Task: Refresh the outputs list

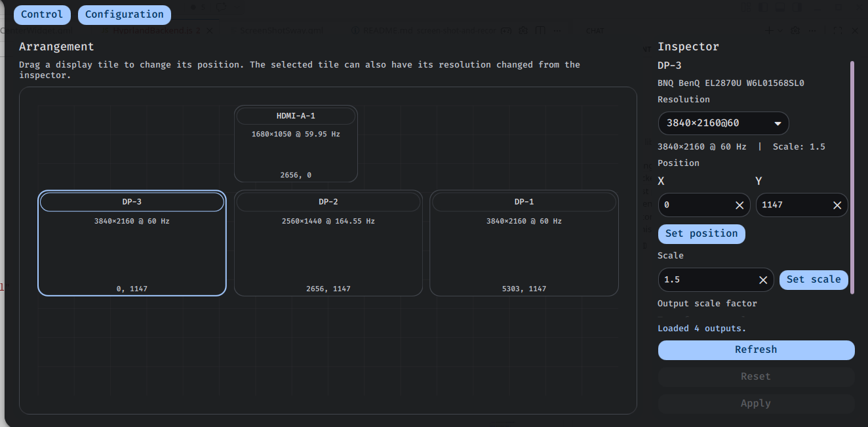Action: (756, 350)
